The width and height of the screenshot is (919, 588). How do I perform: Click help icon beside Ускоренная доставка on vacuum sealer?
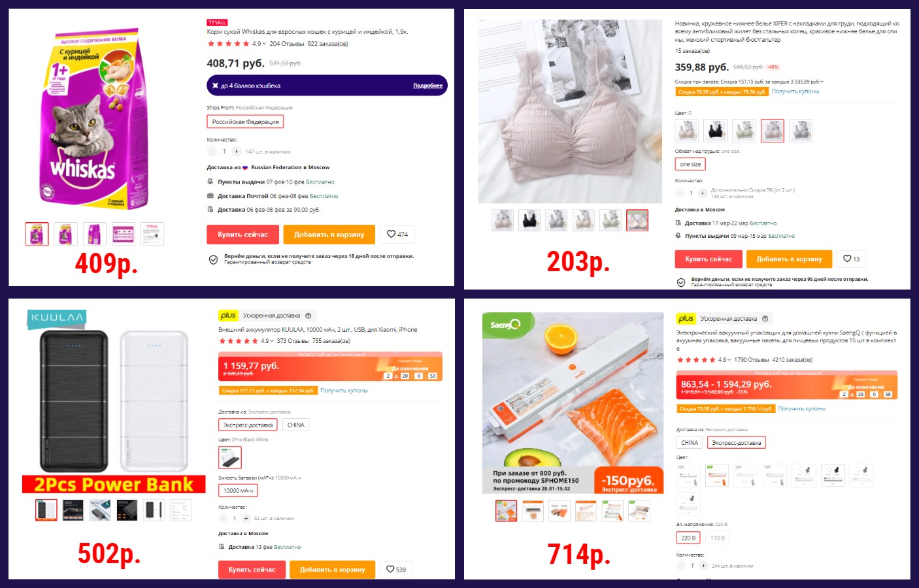click(765, 319)
